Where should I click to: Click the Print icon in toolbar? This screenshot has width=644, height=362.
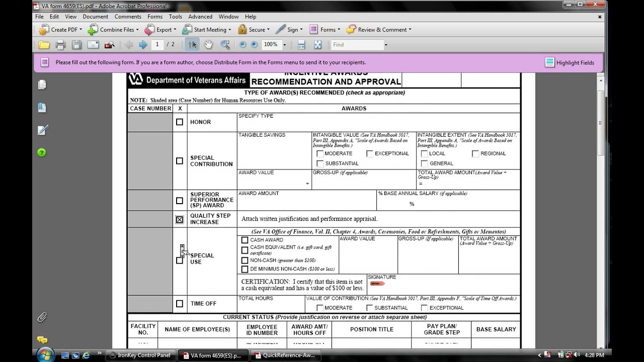[x=60, y=45]
